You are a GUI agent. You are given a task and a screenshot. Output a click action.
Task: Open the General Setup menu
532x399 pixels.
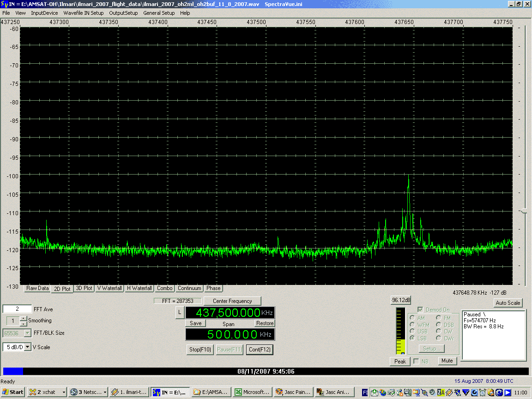coord(159,13)
